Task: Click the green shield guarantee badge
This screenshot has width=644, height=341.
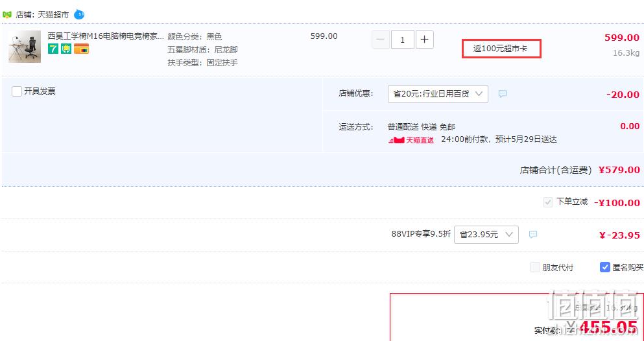Action: (66, 49)
